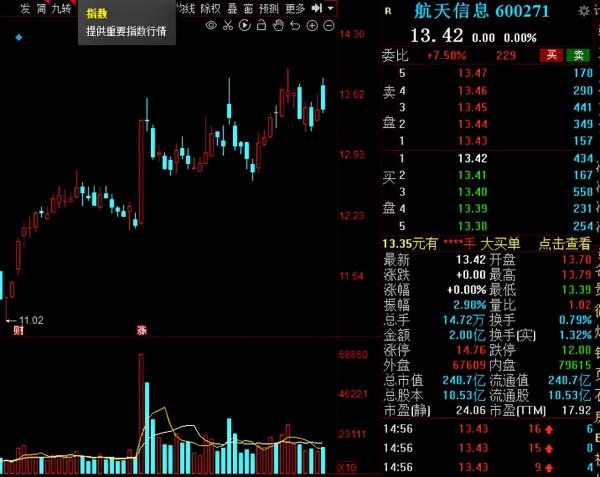Viewport: 600px width, 477px height.
Task: Click the arrow-to-bar collapse icon in toolbar
Action: [316, 8]
